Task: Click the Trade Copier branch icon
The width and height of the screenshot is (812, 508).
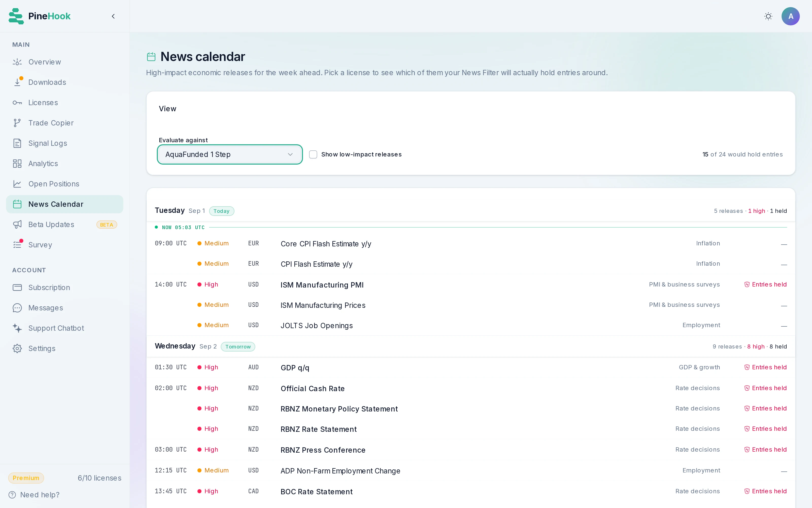Action: 17,123
